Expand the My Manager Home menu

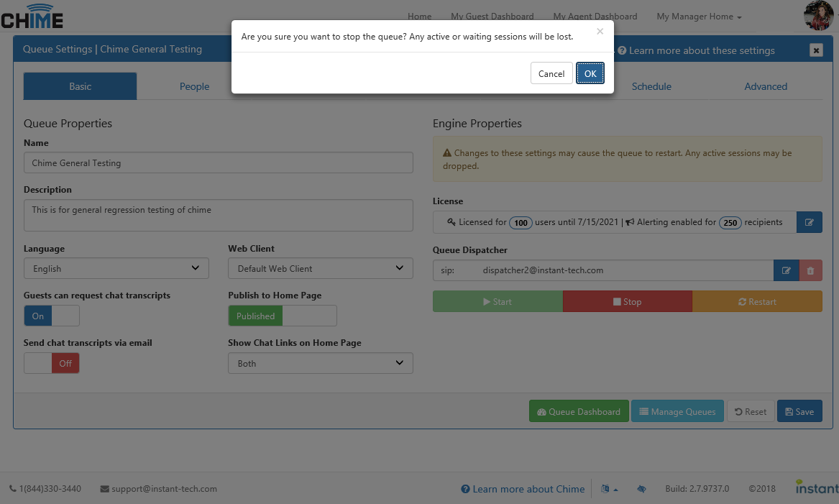pyautogui.click(x=699, y=17)
